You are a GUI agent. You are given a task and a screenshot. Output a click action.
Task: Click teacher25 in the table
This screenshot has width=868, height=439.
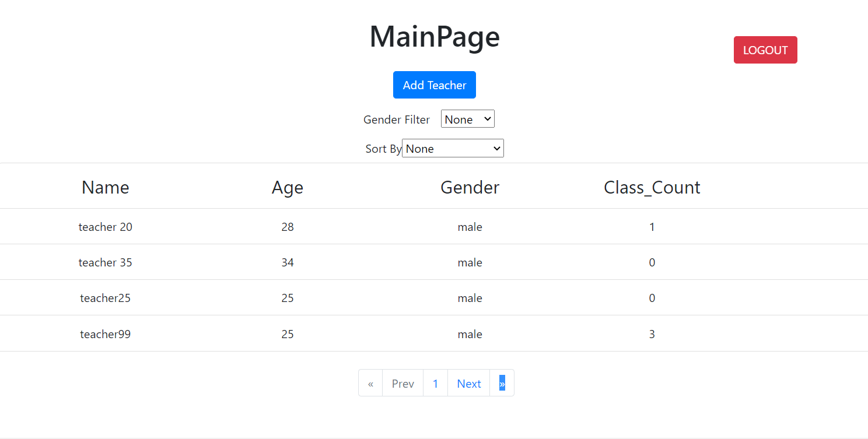click(105, 298)
